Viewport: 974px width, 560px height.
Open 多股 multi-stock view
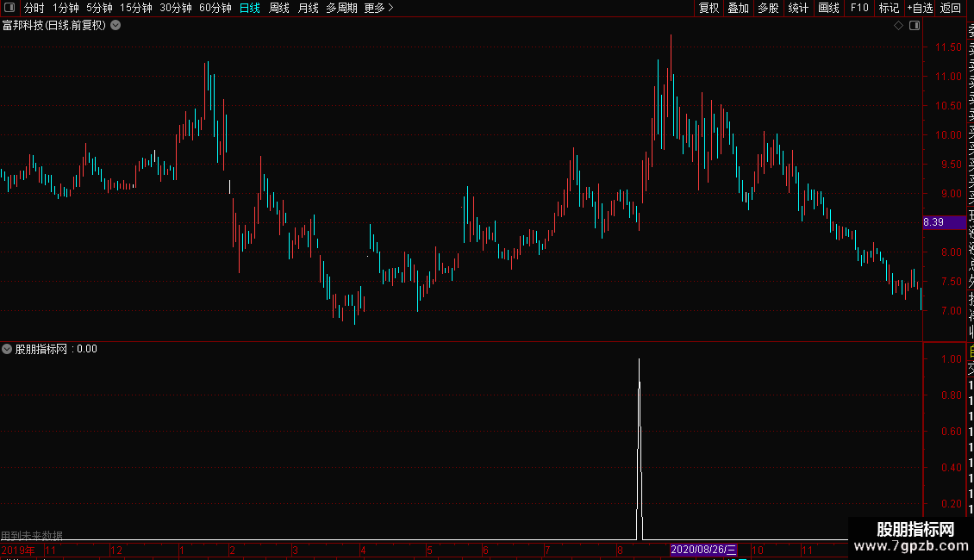coord(768,8)
